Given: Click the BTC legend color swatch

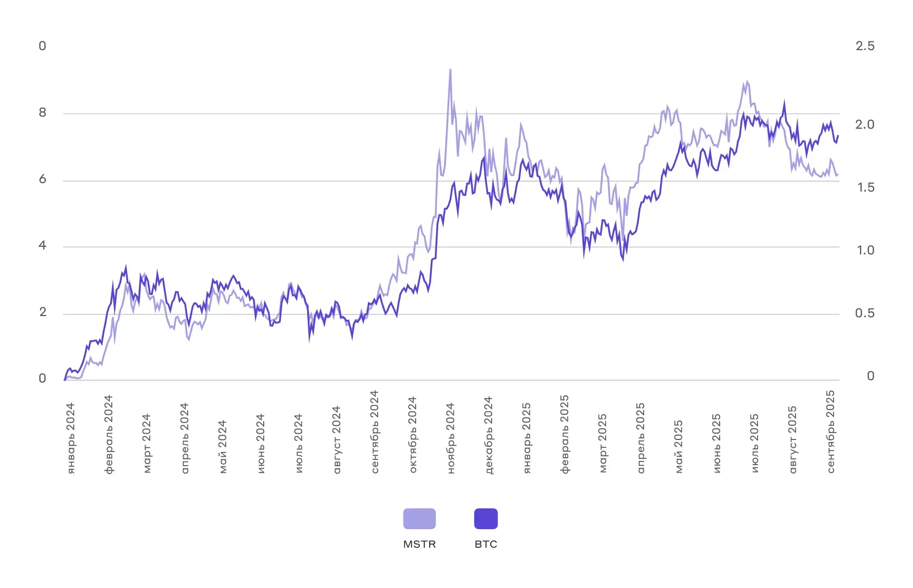Looking at the screenshot, I should [486, 519].
